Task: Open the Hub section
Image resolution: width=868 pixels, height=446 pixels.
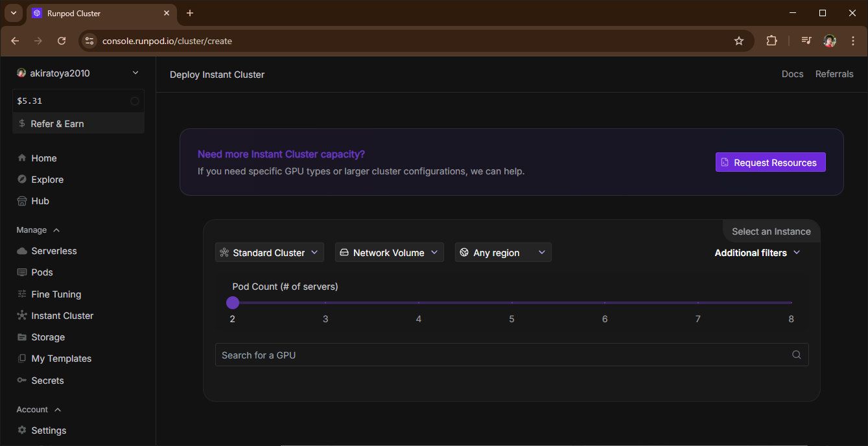Action: click(33, 201)
